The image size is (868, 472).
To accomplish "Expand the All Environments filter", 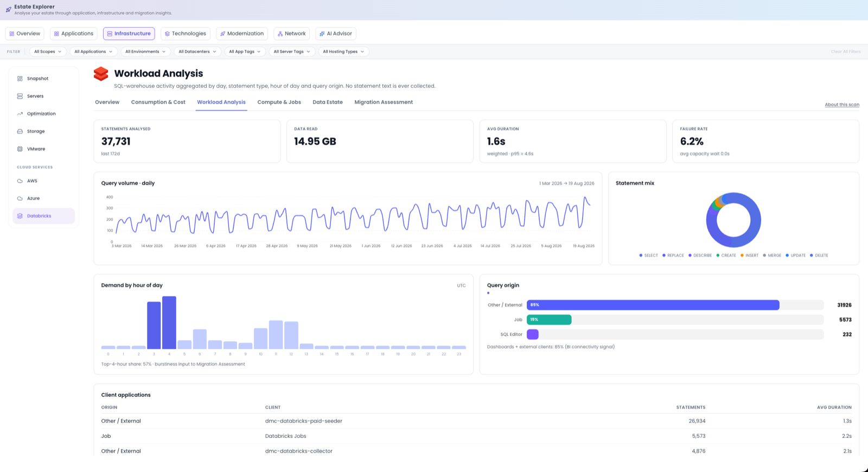I will [145, 52].
